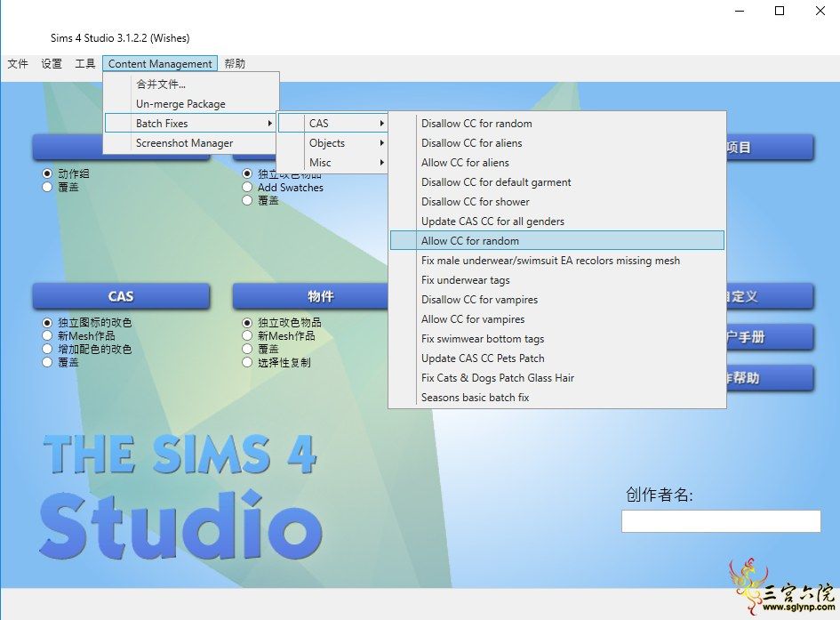
Task: Click the blue CAS button
Action: click(121, 296)
